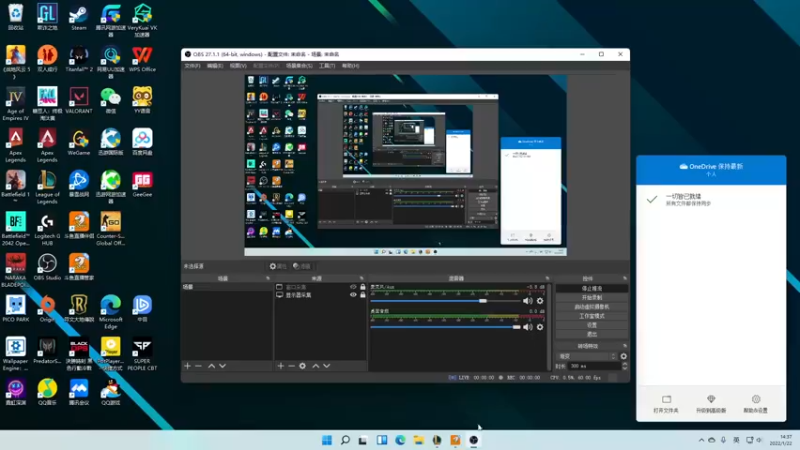Open the 工具(T) menu in OBS
Screen dimensions: 800x450
pos(327,66)
